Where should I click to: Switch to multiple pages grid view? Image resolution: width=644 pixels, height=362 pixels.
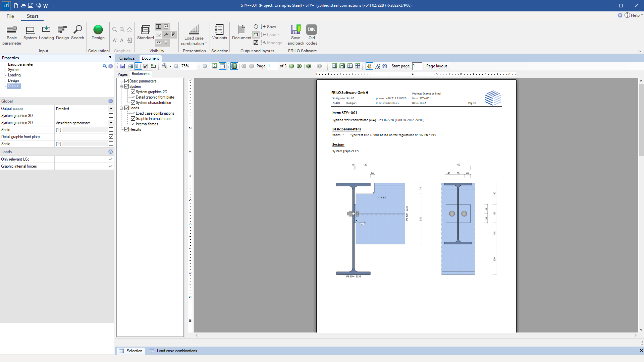pyautogui.click(x=358, y=66)
